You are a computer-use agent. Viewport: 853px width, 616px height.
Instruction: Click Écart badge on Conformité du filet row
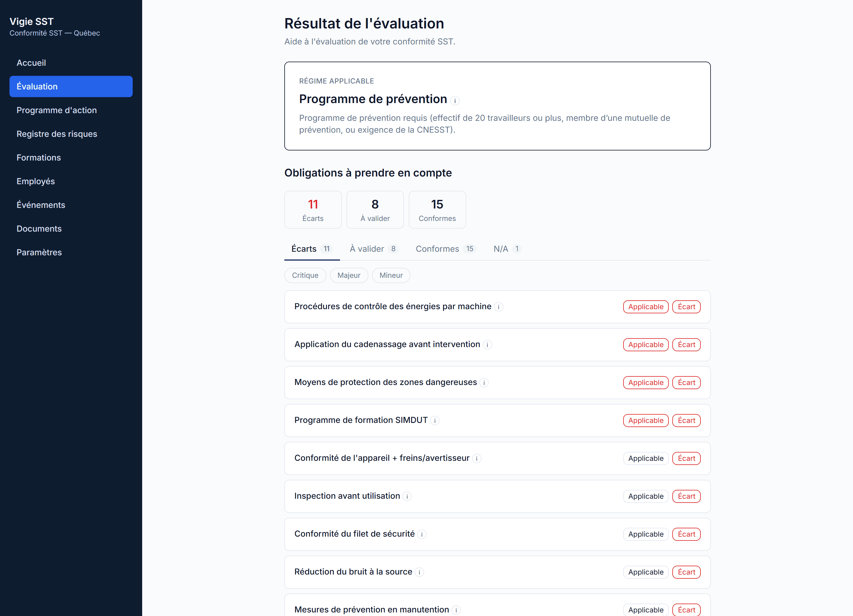pos(686,534)
